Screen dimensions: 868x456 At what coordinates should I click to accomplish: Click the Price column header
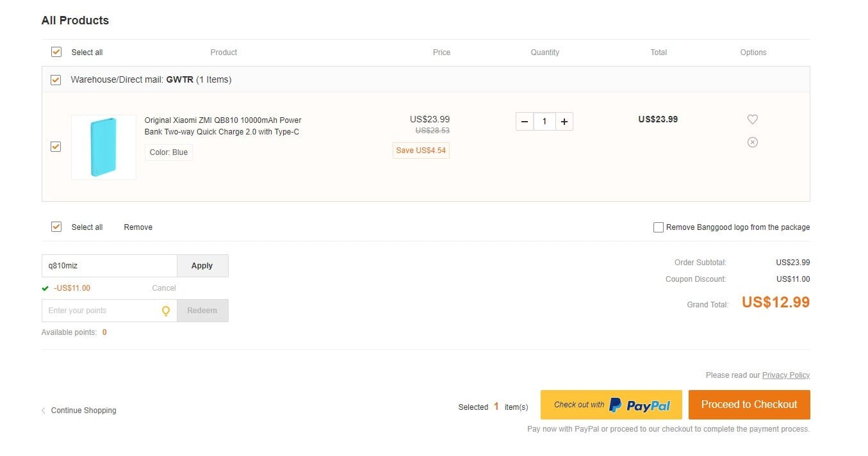(x=441, y=53)
